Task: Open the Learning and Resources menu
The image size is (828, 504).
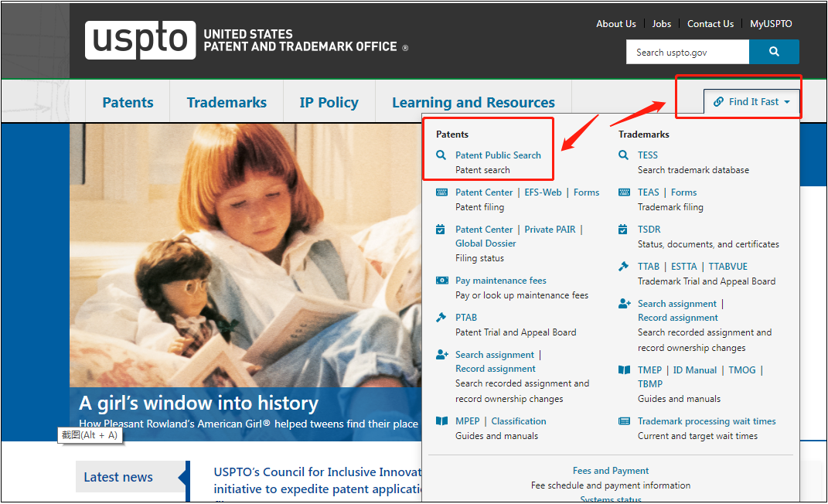Action: 473,102
